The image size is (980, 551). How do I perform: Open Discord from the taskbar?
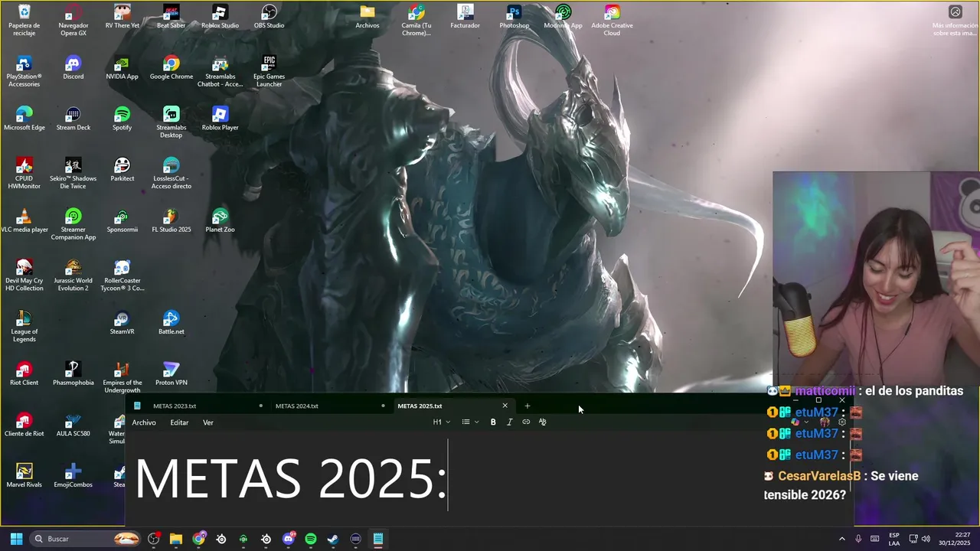point(289,539)
